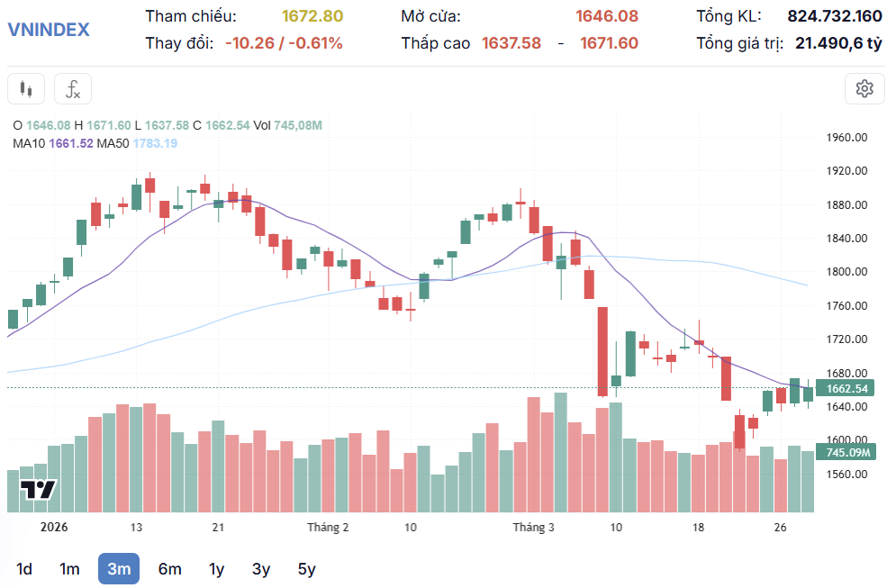Viewport: 887px width, 588px height.
Task: Click the 2026 date marker
Action: coord(55,527)
